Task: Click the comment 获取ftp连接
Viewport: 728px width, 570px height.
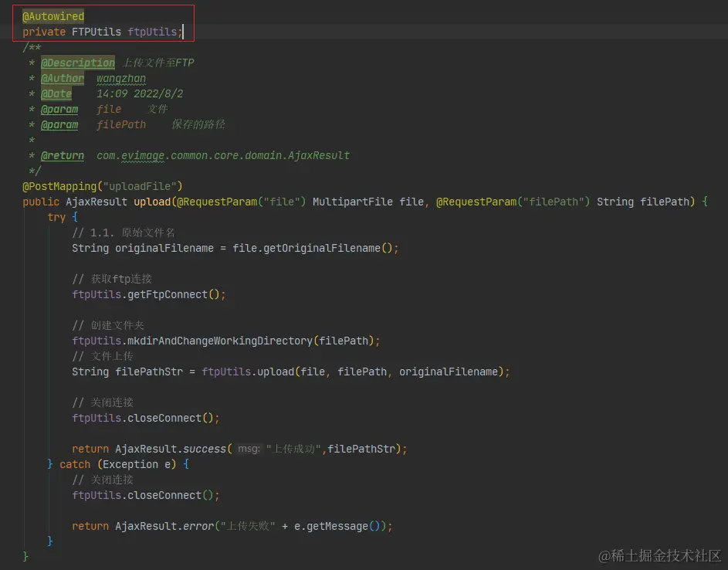Action: [x=112, y=279]
